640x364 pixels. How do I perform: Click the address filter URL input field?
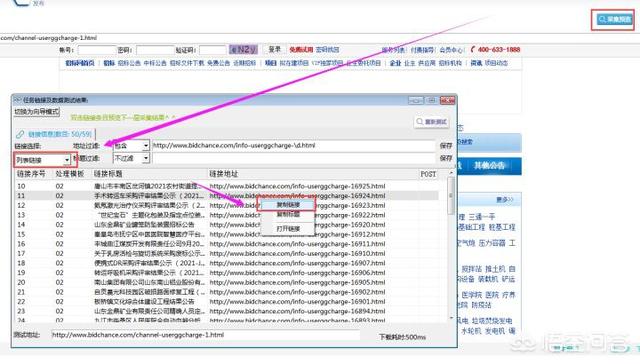[x=294, y=146]
